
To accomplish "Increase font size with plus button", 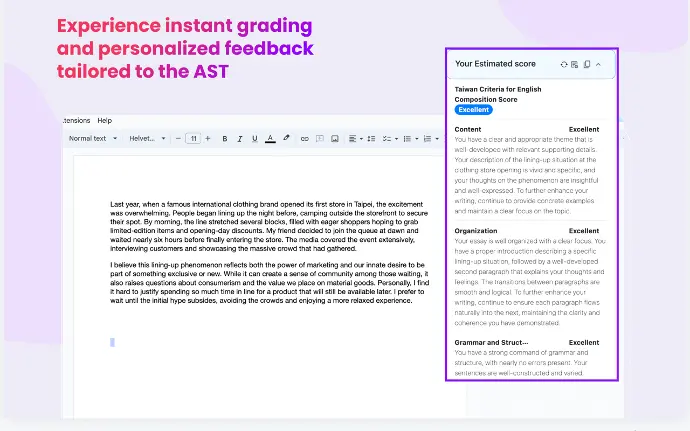I will 208,139.
